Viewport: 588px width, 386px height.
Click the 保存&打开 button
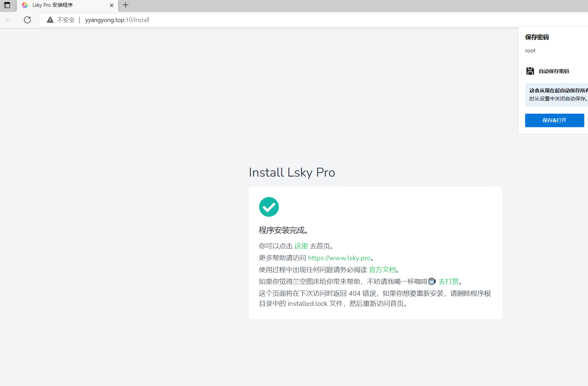(554, 120)
